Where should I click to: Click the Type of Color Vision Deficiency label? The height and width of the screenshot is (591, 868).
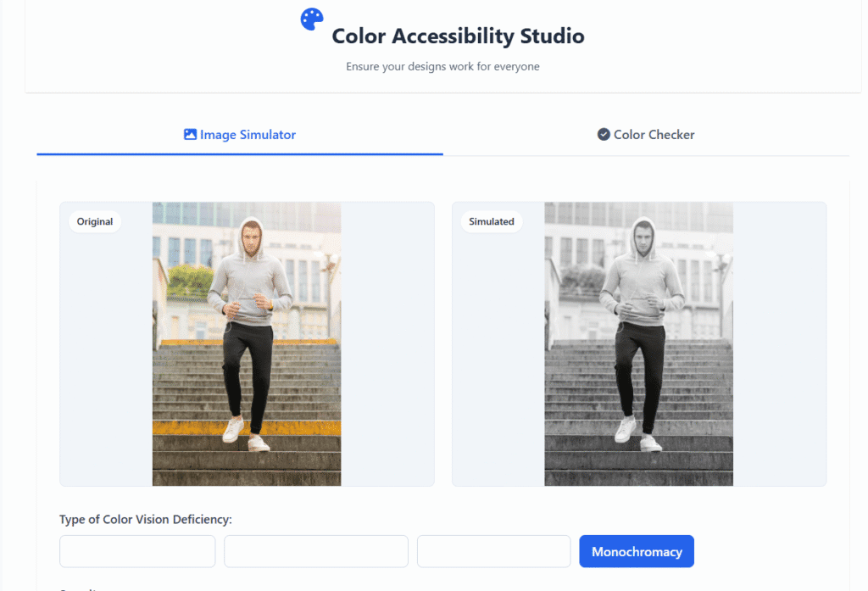[146, 519]
